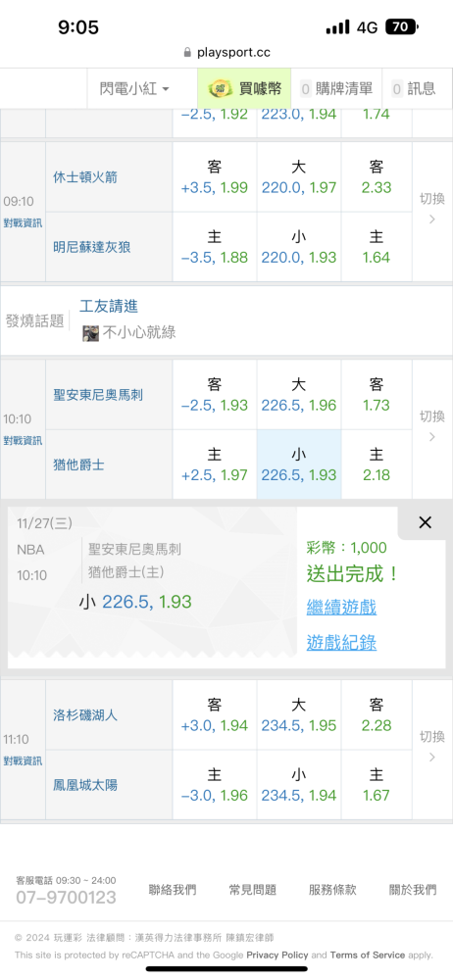Tap the 聯絡我們 footer link
This screenshot has height=980, width=453.
pyautogui.click(x=173, y=890)
